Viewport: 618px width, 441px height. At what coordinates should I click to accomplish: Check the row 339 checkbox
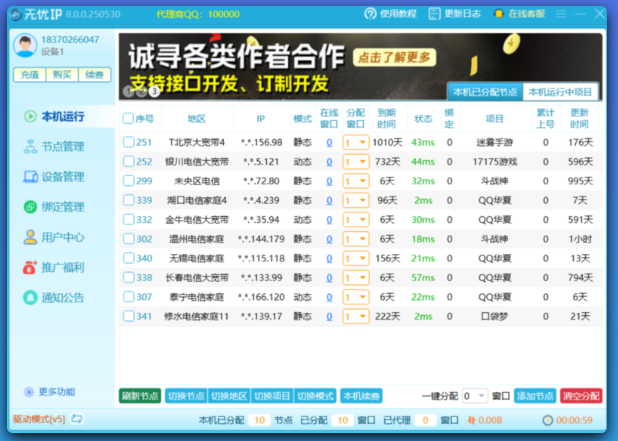tap(128, 200)
